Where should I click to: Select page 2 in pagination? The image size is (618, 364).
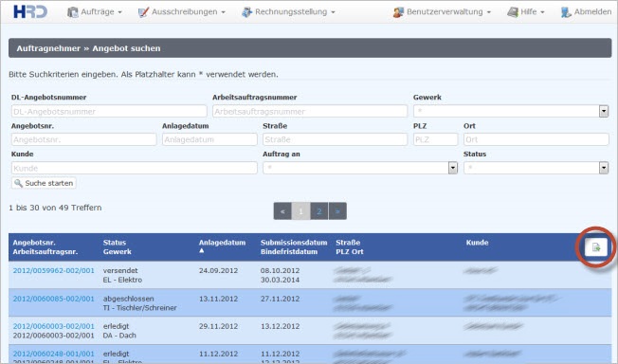coord(319,211)
